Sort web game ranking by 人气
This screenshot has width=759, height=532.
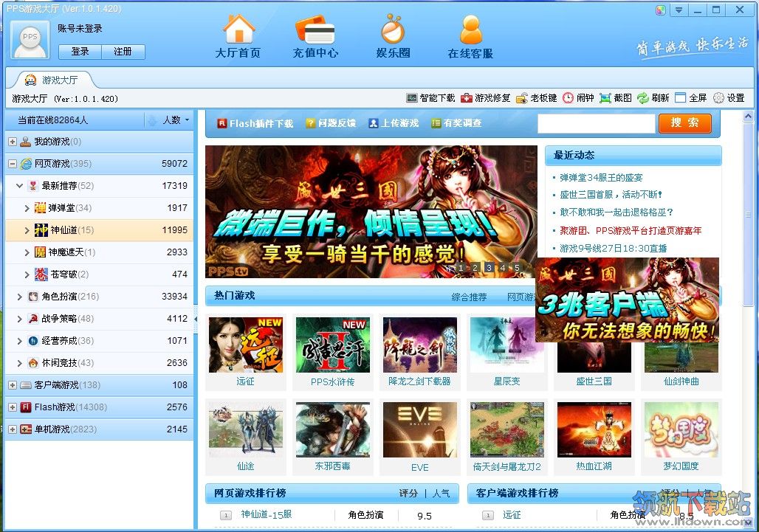click(441, 494)
